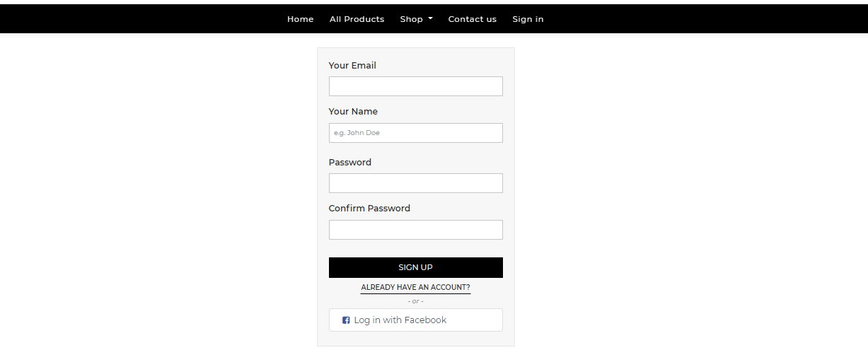Viewport: 868px width, 350px height.
Task: Navigate to Contact us page
Action: [x=472, y=19]
